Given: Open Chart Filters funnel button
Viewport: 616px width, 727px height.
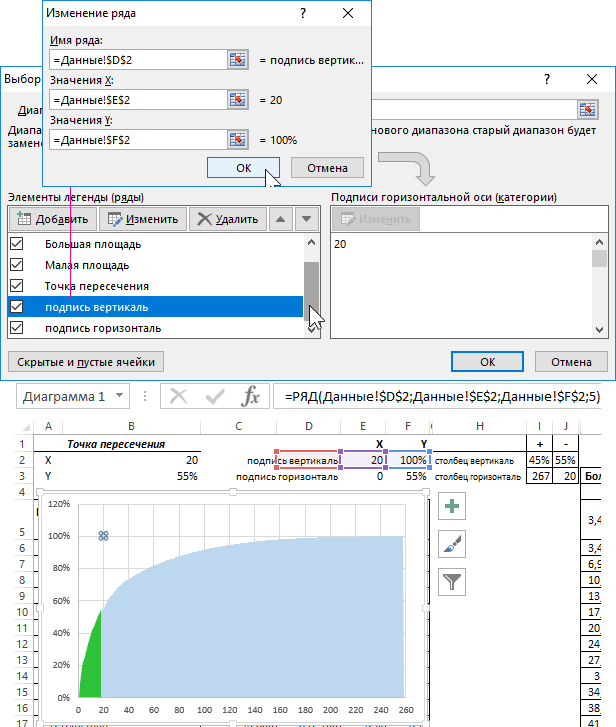Looking at the screenshot, I should [x=453, y=580].
